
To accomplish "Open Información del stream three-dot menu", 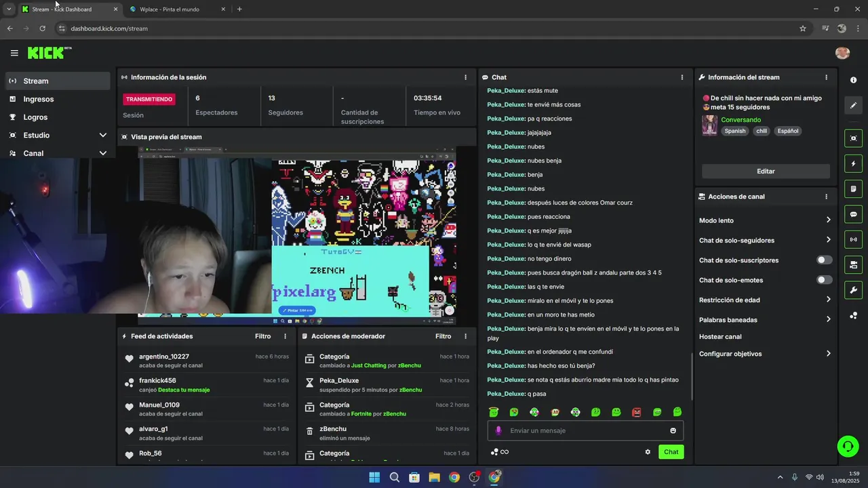I will pyautogui.click(x=826, y=77).
